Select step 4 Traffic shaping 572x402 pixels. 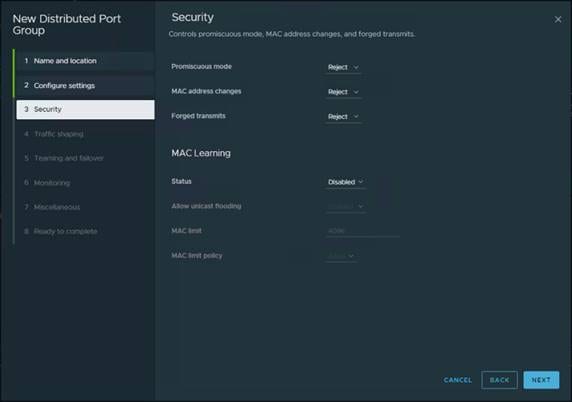85,134
